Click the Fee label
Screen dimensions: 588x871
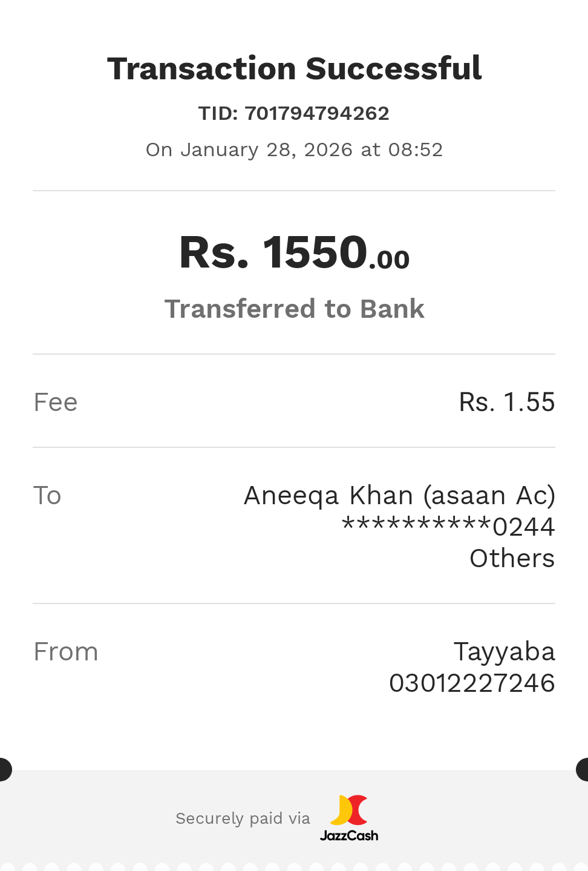56,403
